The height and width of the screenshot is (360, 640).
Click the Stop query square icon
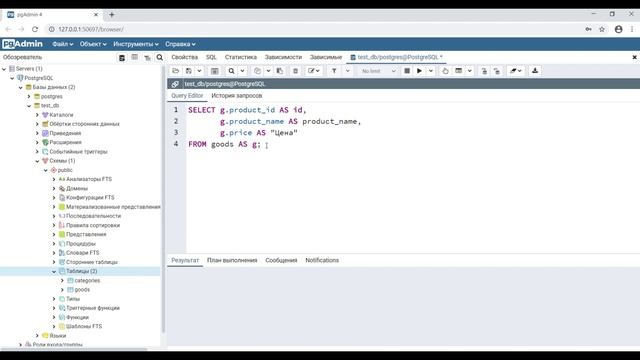tap(407, 71)
